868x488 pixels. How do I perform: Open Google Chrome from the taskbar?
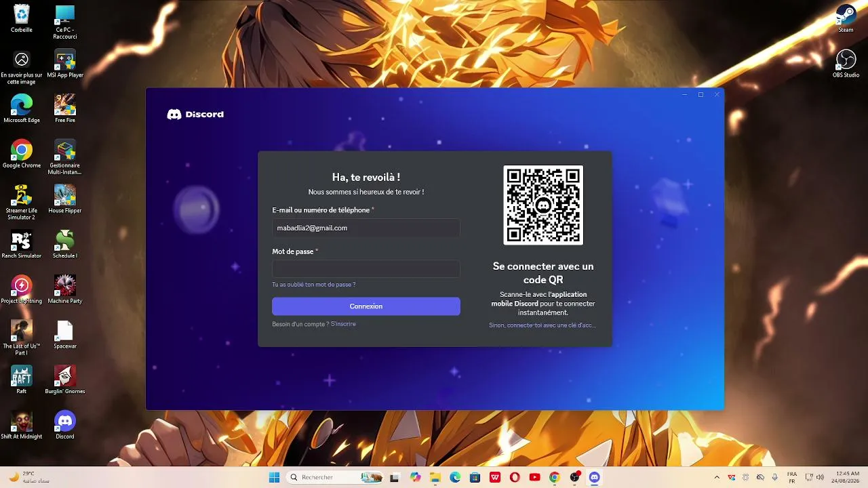pos(555,477)
